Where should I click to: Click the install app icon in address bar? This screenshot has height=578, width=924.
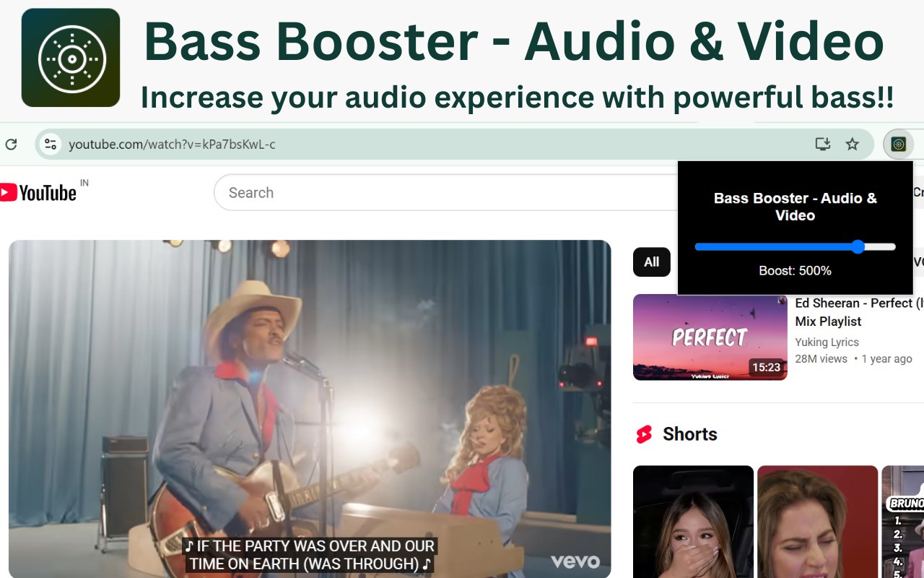click(823, 144)
